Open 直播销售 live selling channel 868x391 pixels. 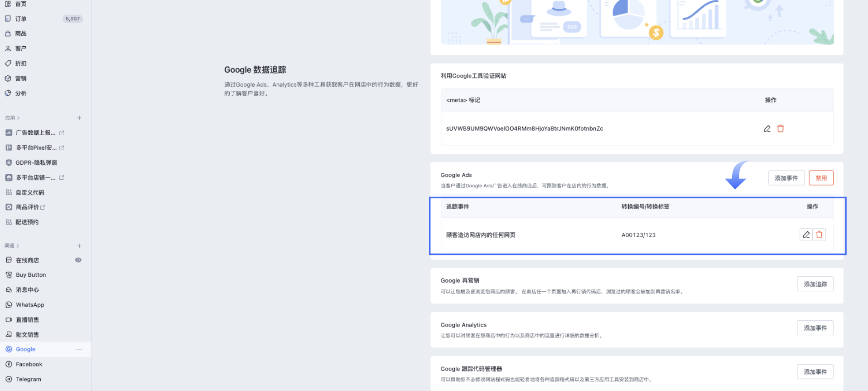(x=27, y=320)
